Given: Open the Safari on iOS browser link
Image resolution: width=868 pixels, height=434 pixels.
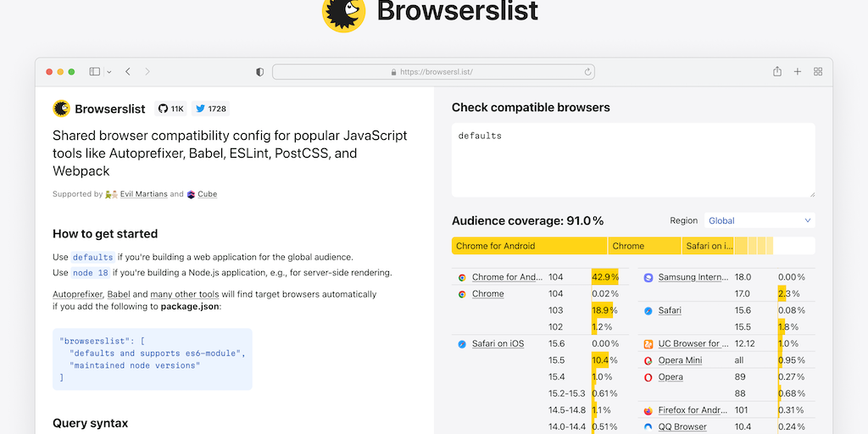Looking at the screenshot, I should point(498,343).
